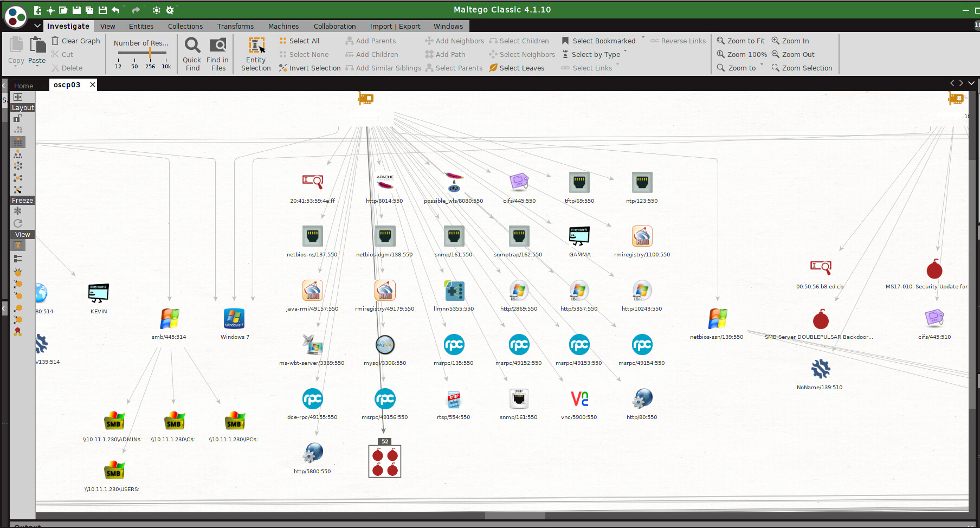
Task: Click the Clear Graph trash icon
Action: point(55,41)
